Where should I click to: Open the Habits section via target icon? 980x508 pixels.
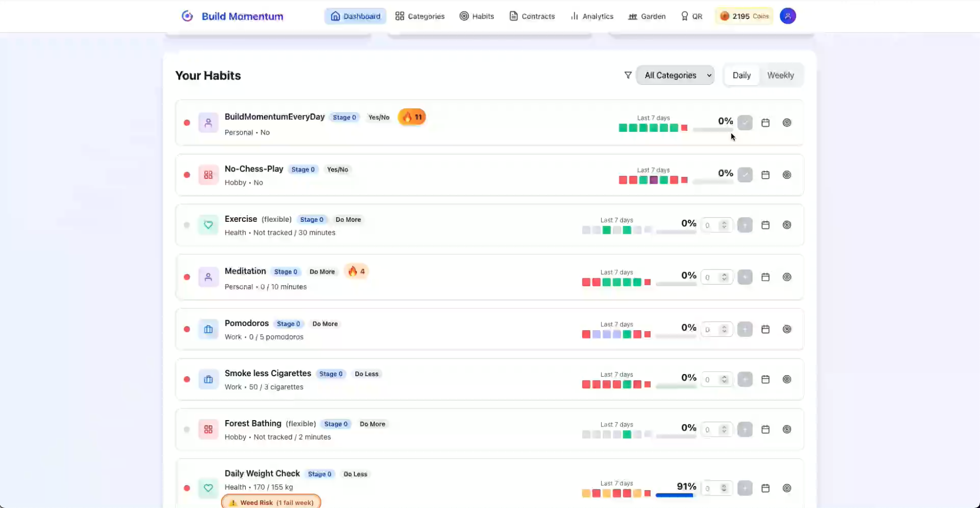pyautogui.click(x=463, y=16)
